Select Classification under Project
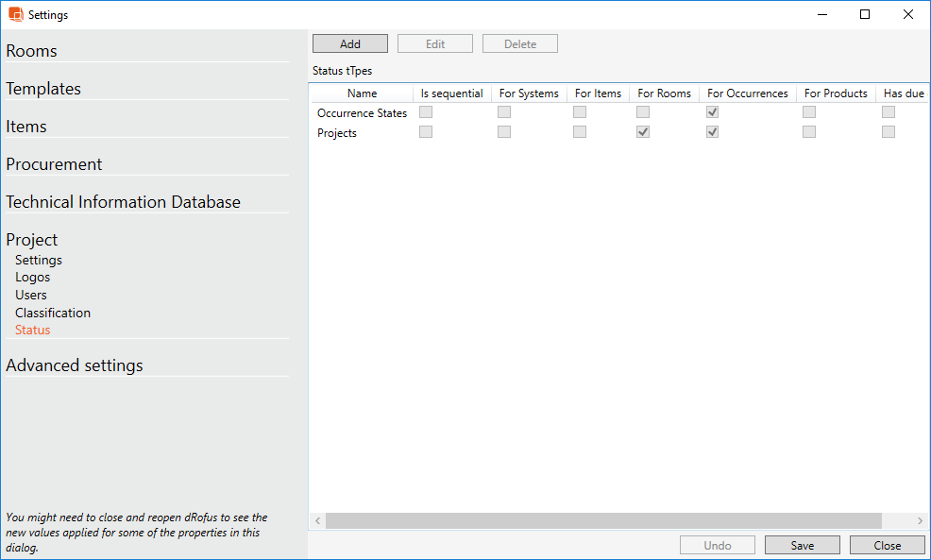This screenshot has width=931, height=560. 52,313
